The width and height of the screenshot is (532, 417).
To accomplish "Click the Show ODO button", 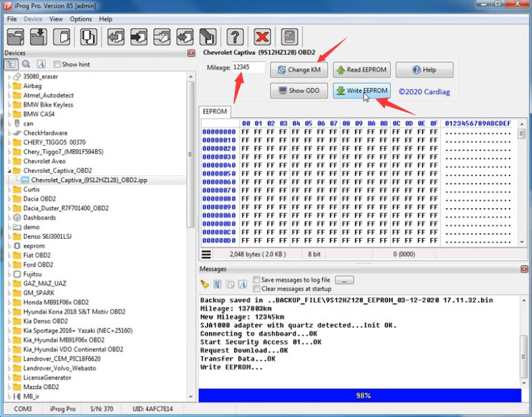I will pyautogui.click(x=299, y=91).
